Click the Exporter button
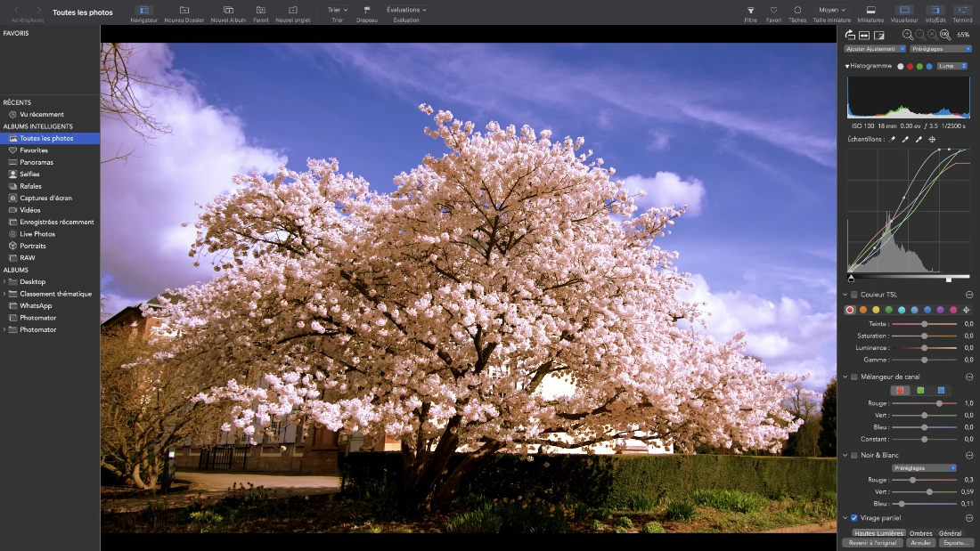Screen dimensions: 980x551 coord(955,542)
